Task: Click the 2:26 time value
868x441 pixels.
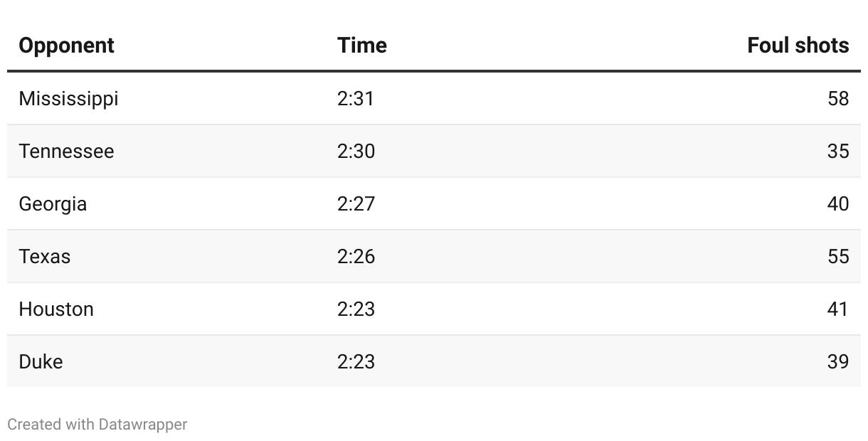Action: 356,256
